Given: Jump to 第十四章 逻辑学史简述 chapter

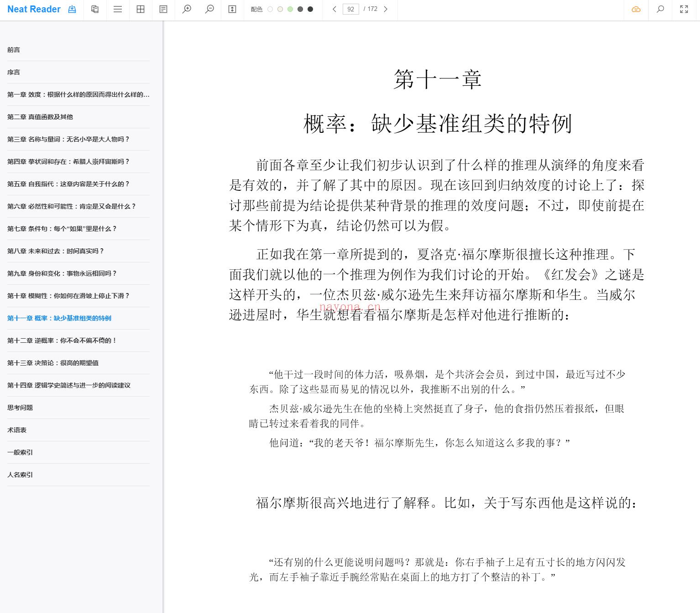Looking at the screenshot, I should tap(78, 385).
